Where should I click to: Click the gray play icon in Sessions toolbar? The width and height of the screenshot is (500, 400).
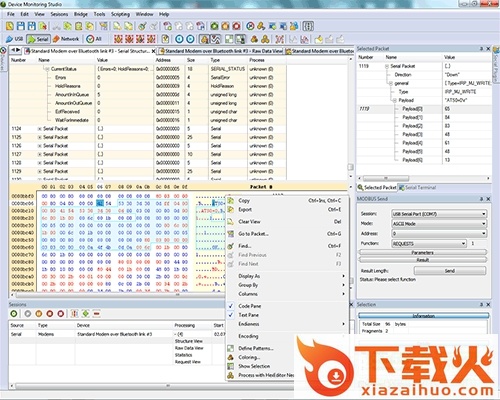click(28, 314)
